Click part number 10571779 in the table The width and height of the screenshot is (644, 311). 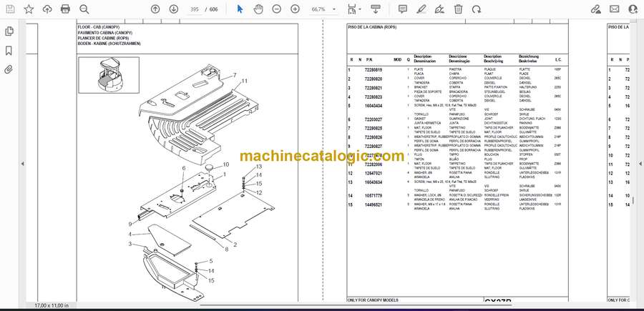[x=374, y=196]
